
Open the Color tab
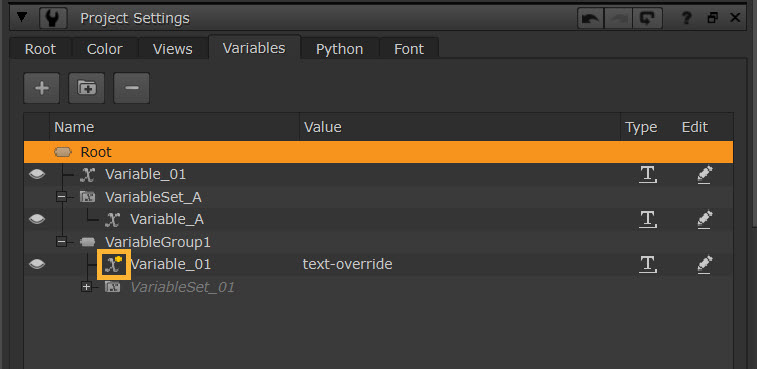104,49
